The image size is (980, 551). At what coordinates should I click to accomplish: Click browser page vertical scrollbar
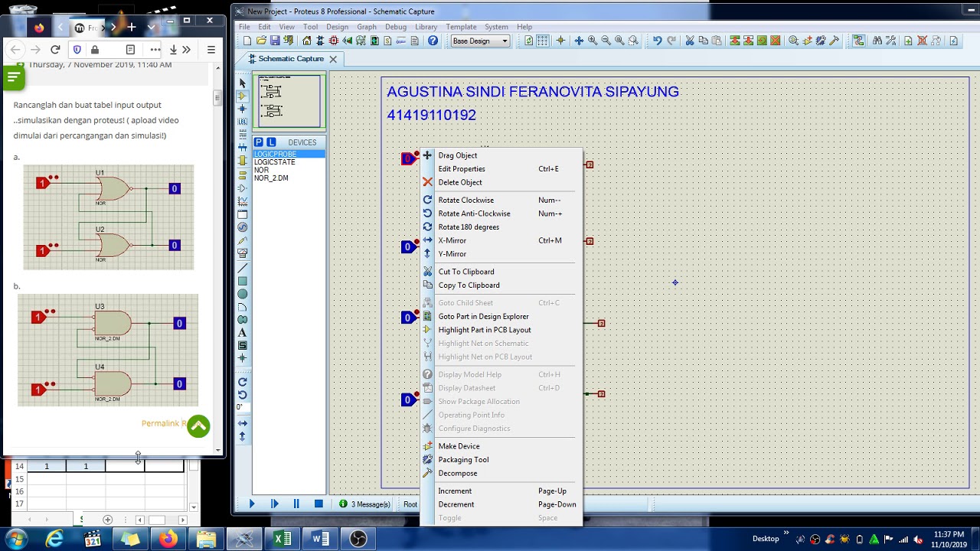coord(217,257)
